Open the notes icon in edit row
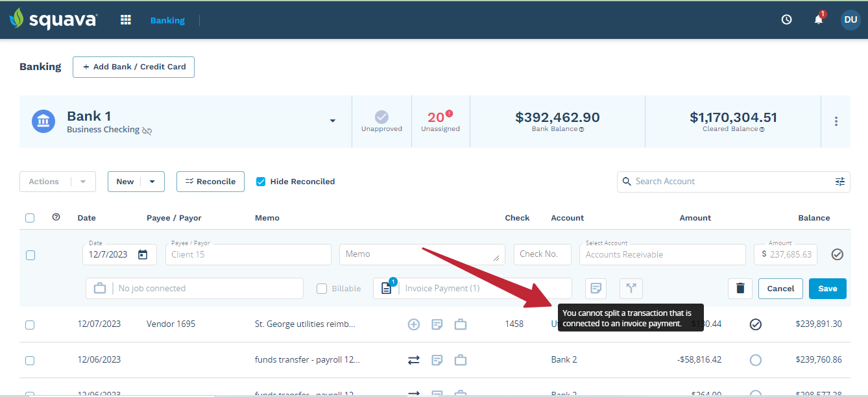This screenshot has width=868, height=397. 596,288
